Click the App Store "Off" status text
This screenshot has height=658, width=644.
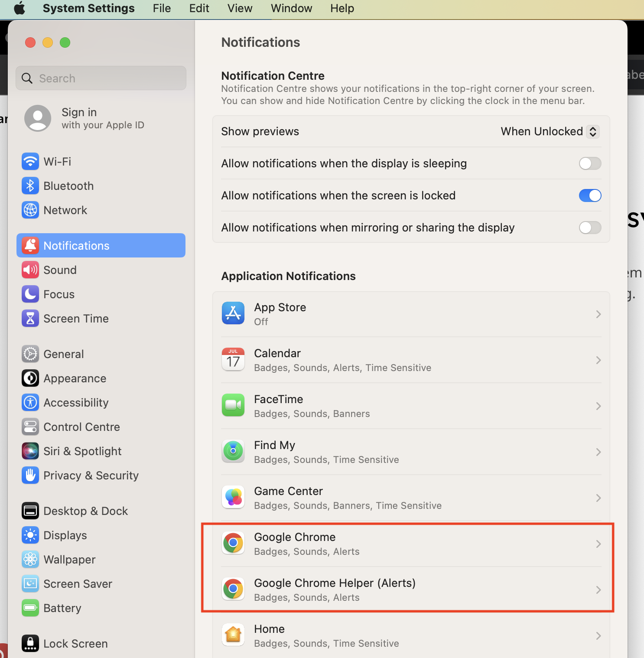coord(261,322)
